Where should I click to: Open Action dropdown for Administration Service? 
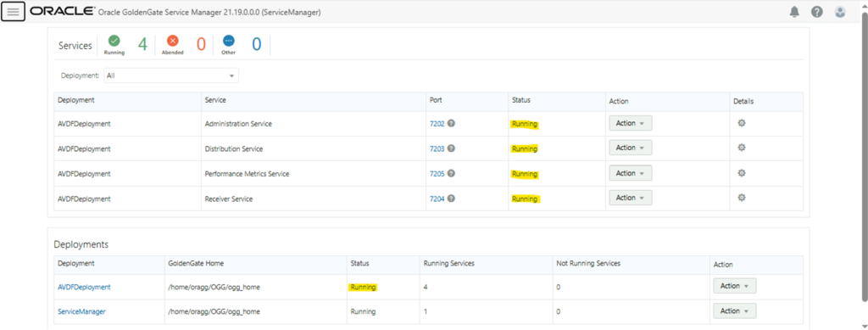pos(630,123)
